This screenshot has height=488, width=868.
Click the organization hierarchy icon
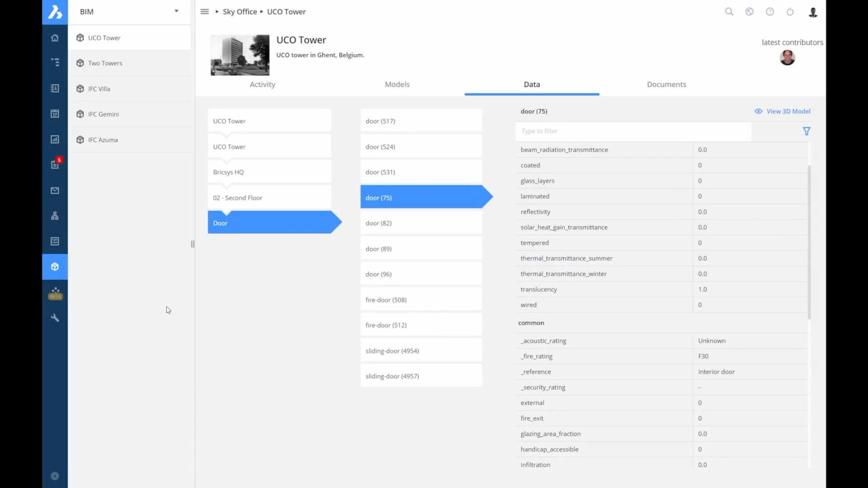pos(55,216)
